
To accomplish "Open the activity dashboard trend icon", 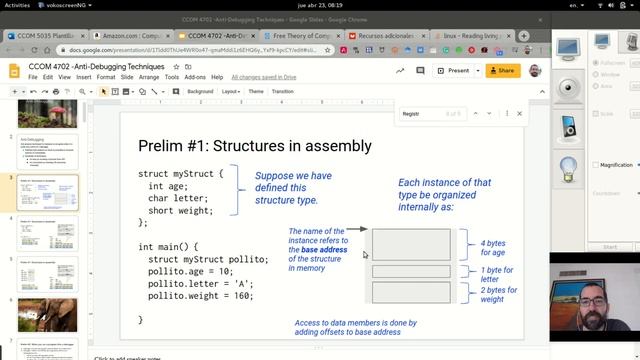I will click(x=400, y=71).
